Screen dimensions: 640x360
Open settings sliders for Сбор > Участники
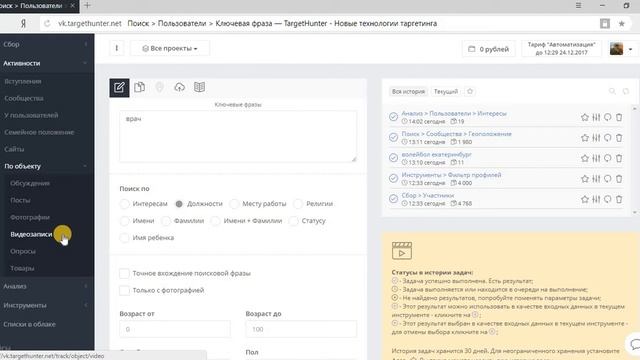click(596, 199)
